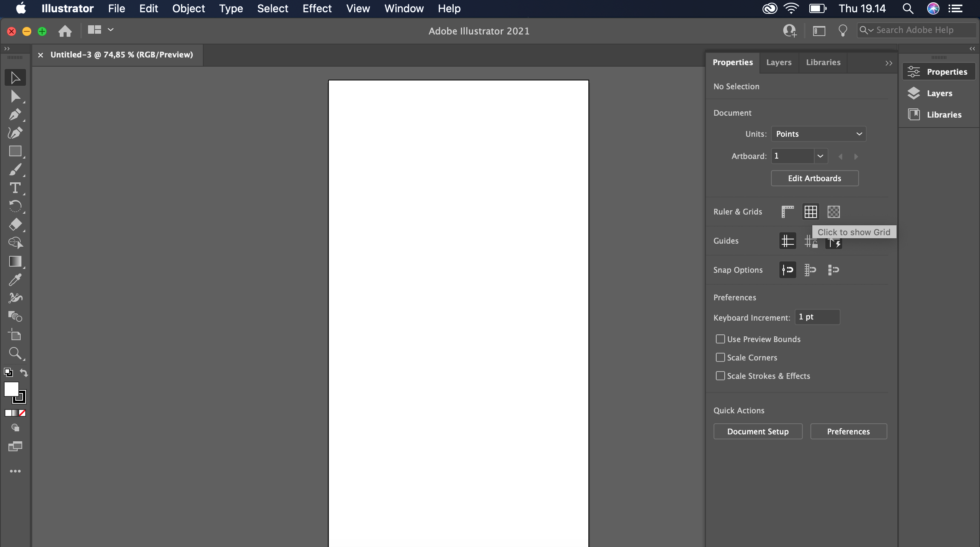Go to the Home screen icon

point(65,31)
